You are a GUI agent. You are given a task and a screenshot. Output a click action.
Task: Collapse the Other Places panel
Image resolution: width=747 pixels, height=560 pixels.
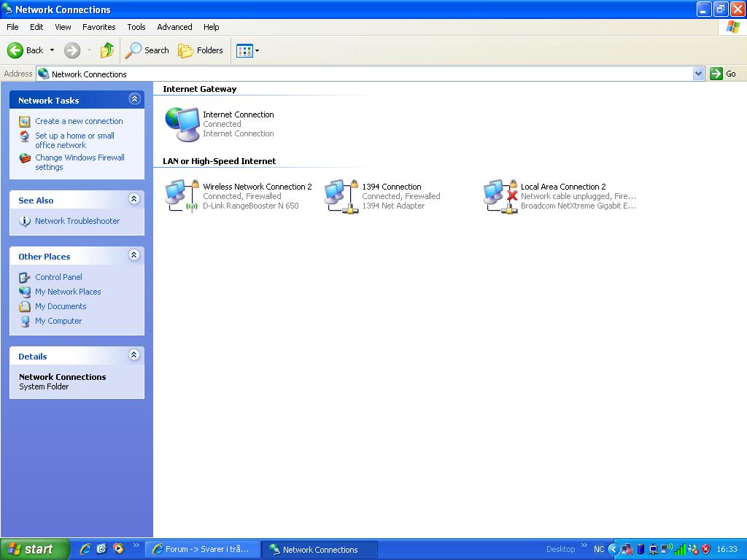point(134,255)
